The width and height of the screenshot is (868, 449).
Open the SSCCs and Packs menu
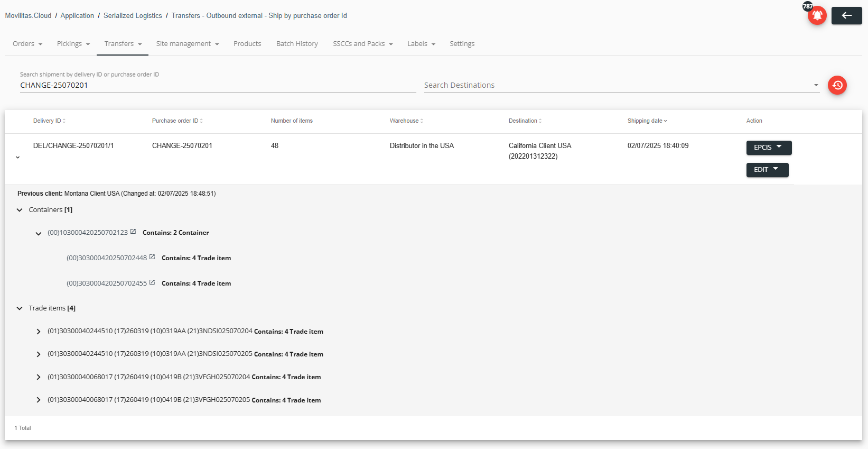(x=363, y=44)
